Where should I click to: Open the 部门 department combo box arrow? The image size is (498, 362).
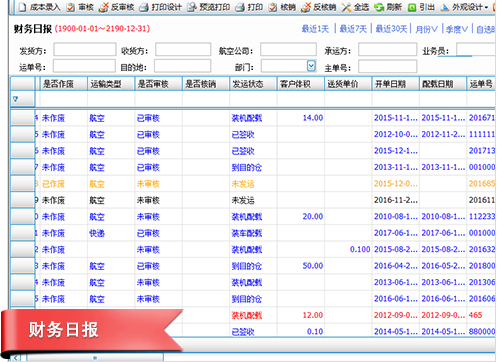[x=311, y=66]
